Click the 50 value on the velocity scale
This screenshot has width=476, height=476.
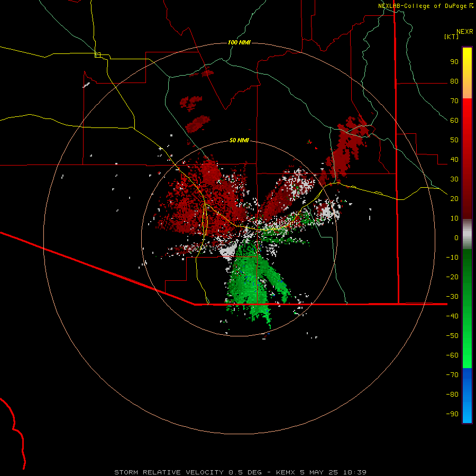[x=454, y=140]
